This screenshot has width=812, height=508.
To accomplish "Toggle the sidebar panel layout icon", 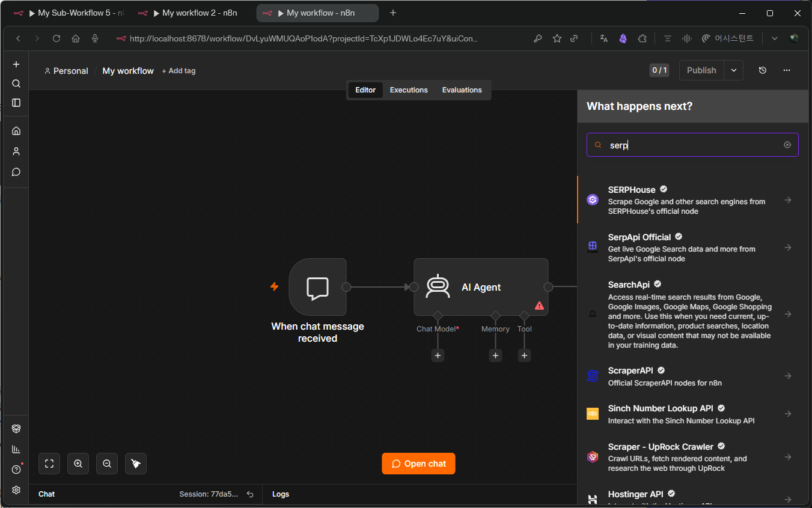I will [x=16, y=103].
